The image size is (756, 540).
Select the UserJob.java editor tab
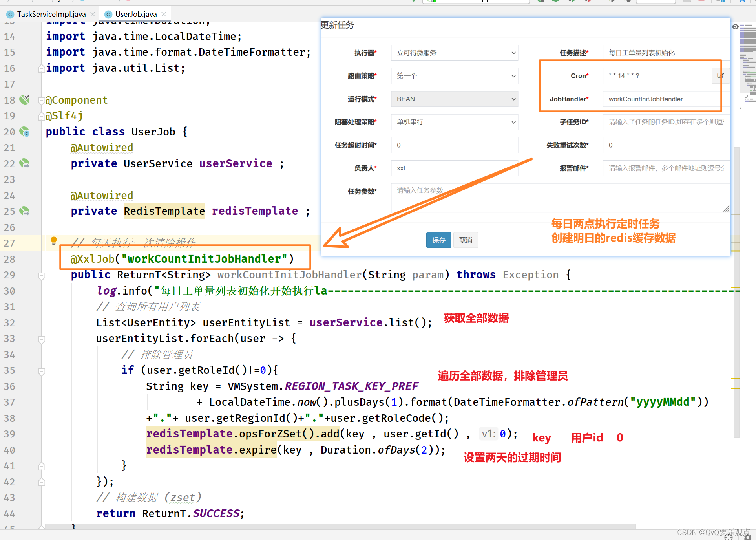pos(136,15)
